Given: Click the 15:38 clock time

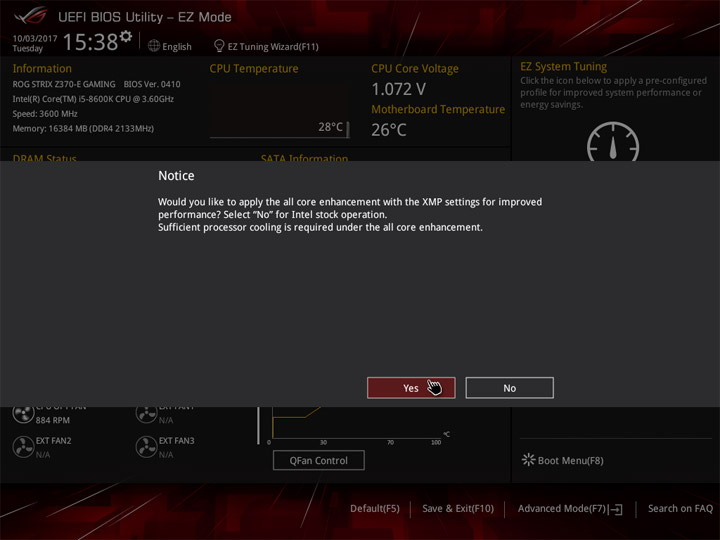Looking at the screenshot, I should pos(90,42).
